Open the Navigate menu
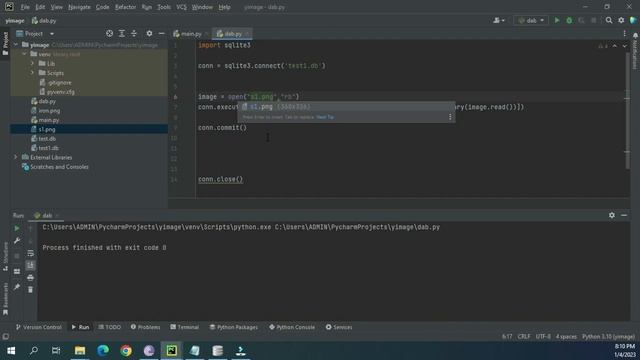 (x=79, y=7)
